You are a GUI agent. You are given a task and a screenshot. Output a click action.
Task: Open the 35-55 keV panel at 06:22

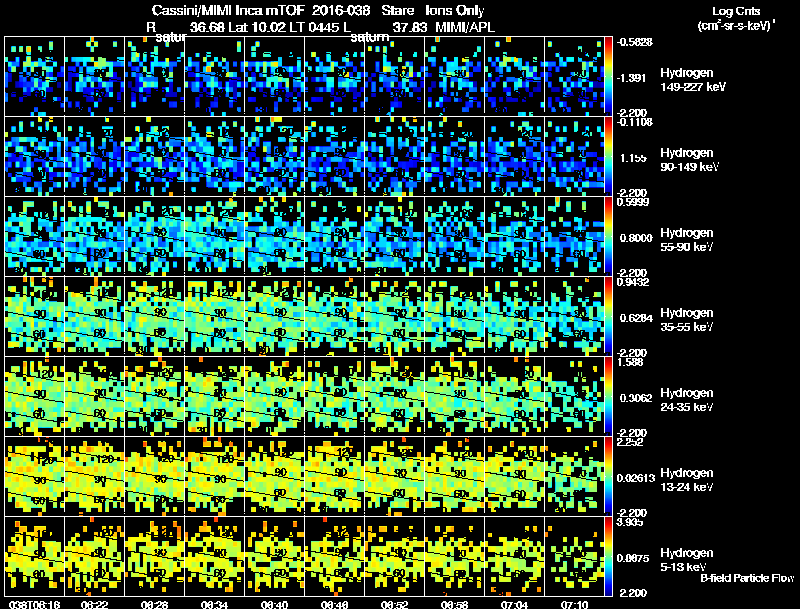click(94, 316)
